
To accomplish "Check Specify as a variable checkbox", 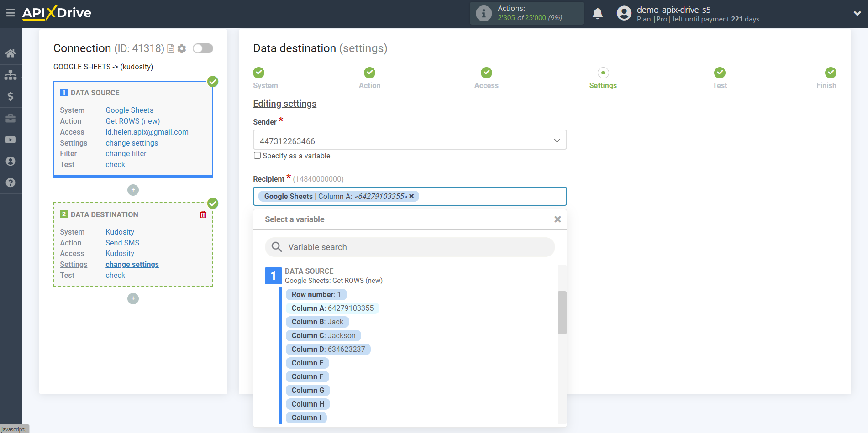I will coord(258,156).
